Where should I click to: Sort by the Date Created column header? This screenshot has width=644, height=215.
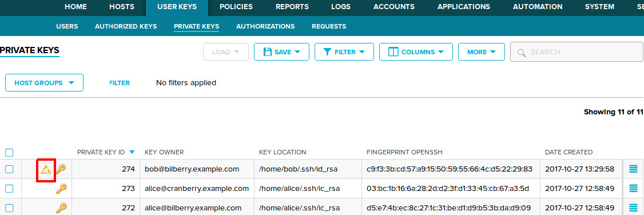point(569,152)
